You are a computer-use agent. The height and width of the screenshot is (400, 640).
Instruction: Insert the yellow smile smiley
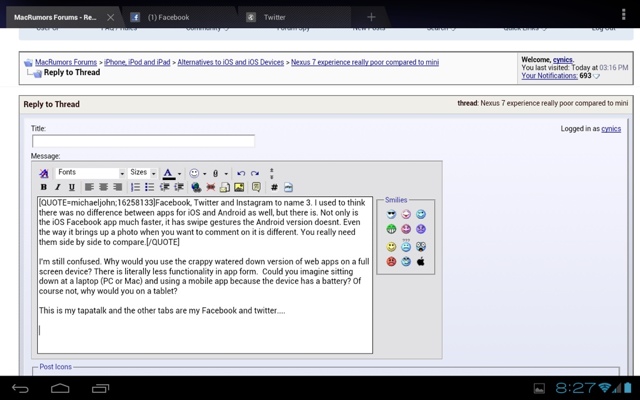pos(391,247)
